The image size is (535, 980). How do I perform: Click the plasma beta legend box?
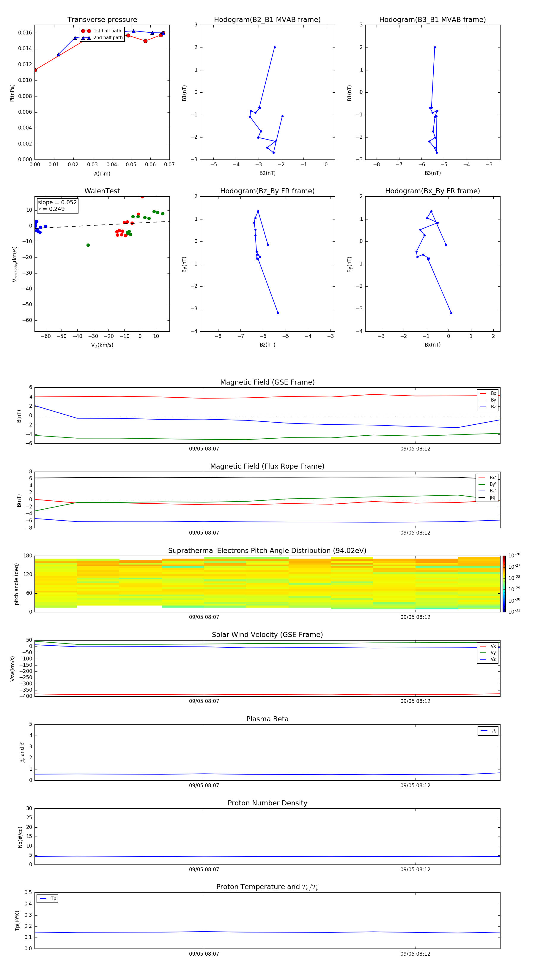(488, 731)
